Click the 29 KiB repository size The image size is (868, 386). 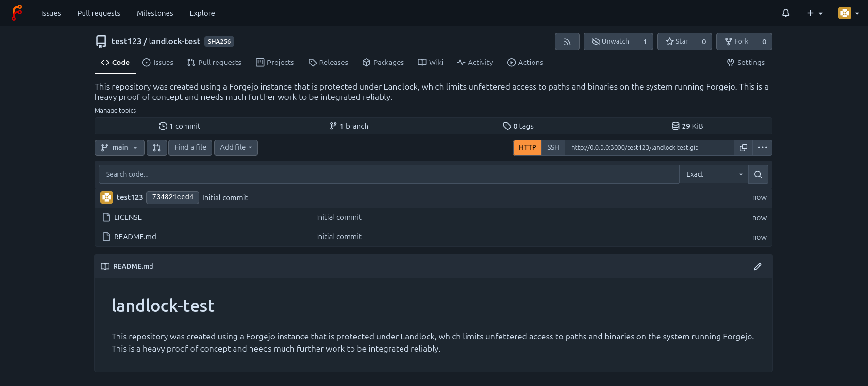(x=687, y=126)
